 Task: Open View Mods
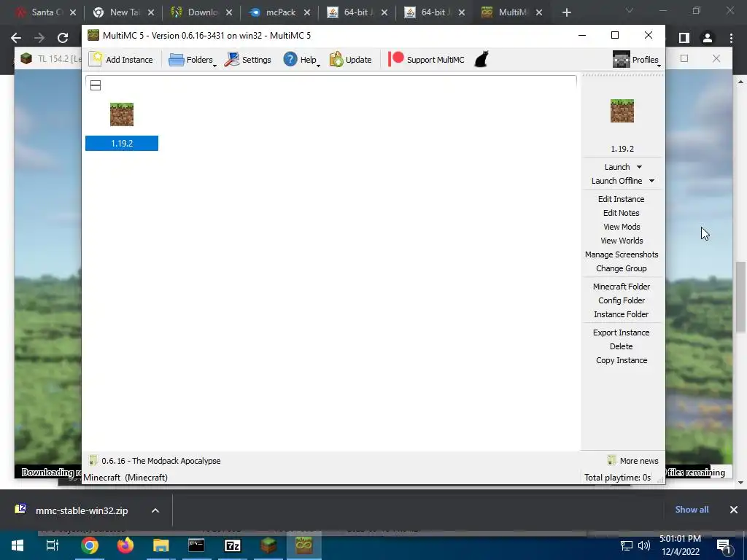click(x=622, y=227)
